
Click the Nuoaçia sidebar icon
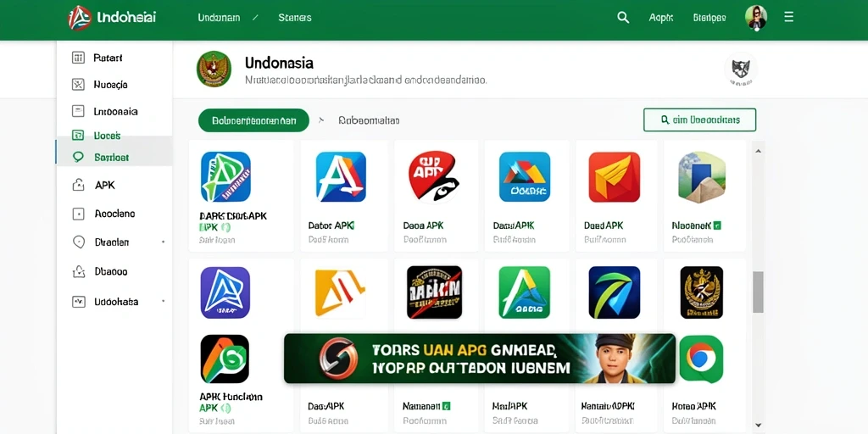tap(78, 85)
